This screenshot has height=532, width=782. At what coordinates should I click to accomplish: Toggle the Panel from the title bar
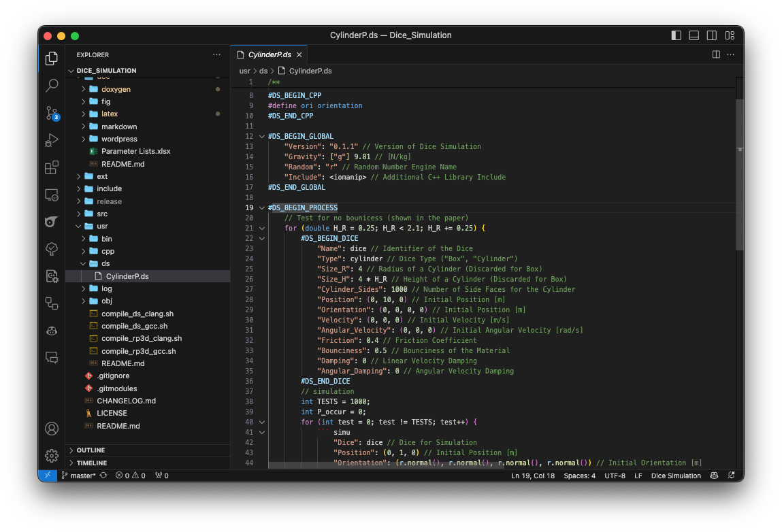tap(694, 35)
